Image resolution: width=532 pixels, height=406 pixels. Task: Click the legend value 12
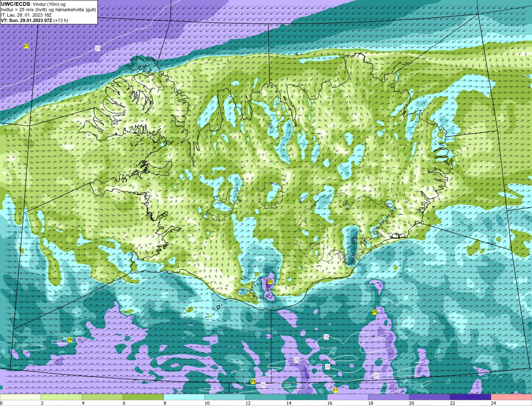[x=248, y=403]
